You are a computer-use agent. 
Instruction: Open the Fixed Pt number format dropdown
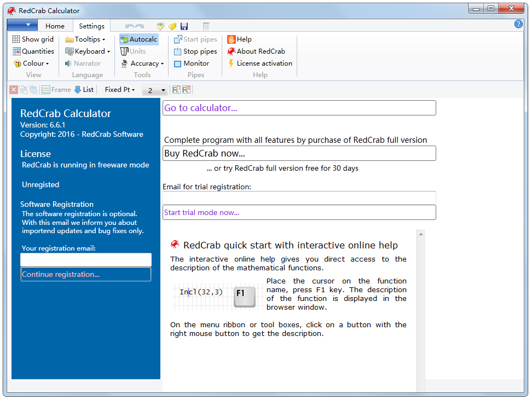coord(120,90)
